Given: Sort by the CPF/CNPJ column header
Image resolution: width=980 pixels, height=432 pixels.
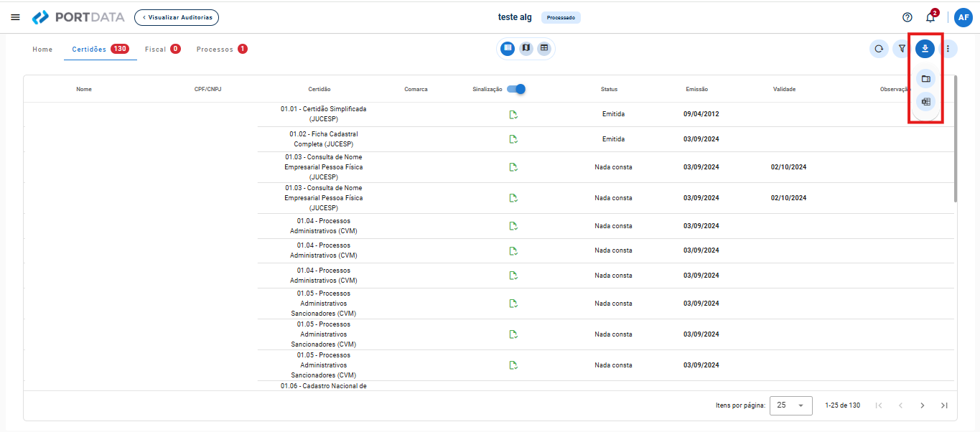Looking at the screenshot, I should point(207,89).
